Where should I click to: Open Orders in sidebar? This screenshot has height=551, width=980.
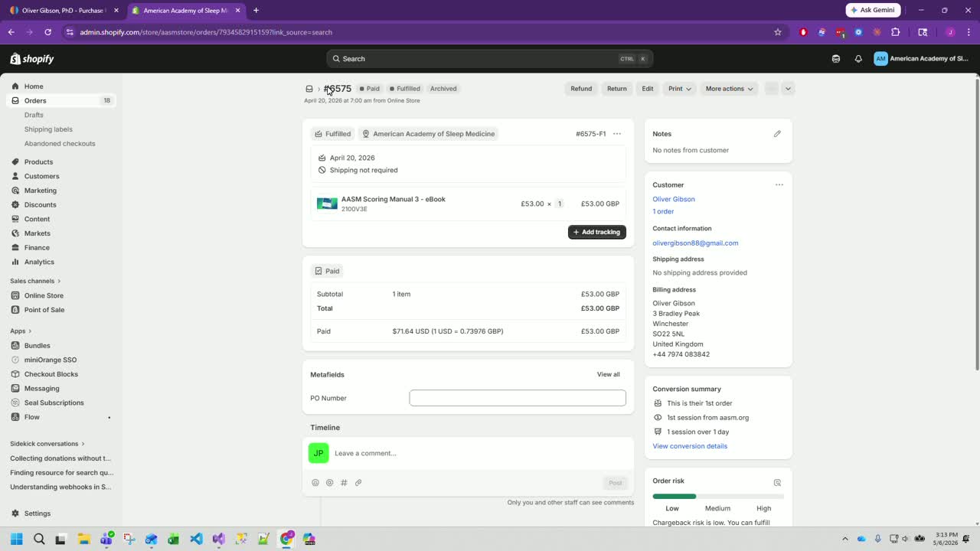(x=61, y=100)
